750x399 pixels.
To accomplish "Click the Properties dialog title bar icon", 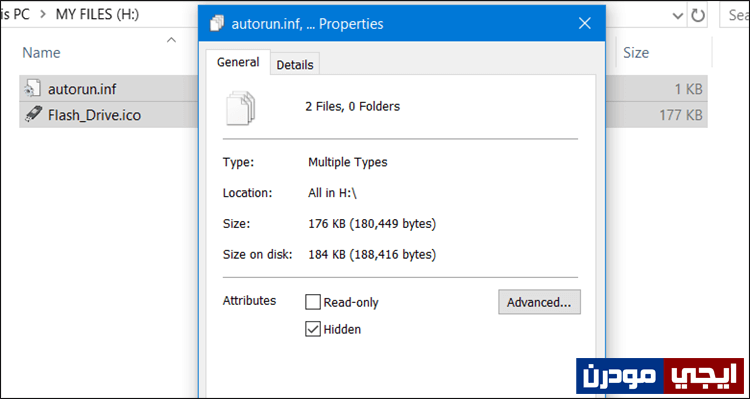I will (217, 23).
